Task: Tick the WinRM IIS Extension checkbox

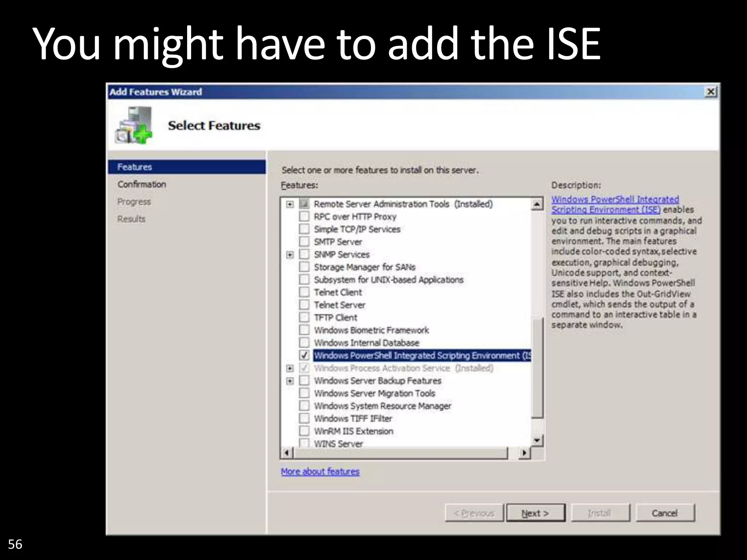Action: coord(304,431)
